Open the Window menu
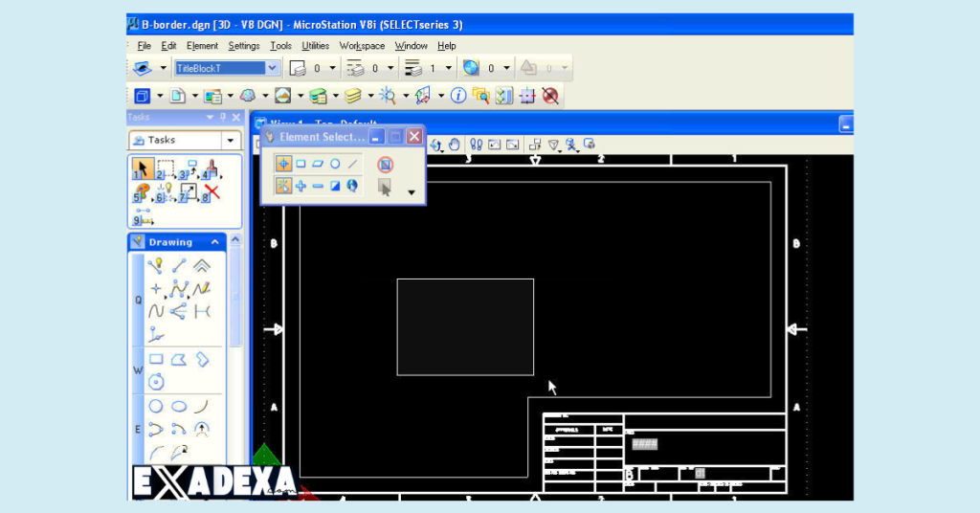Image resolution: width=980 pixels, height=513 pixels. tap(411, 46)
